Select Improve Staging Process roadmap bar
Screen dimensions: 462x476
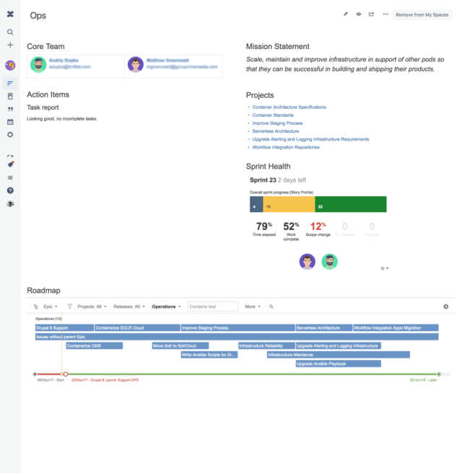(237, 328)
